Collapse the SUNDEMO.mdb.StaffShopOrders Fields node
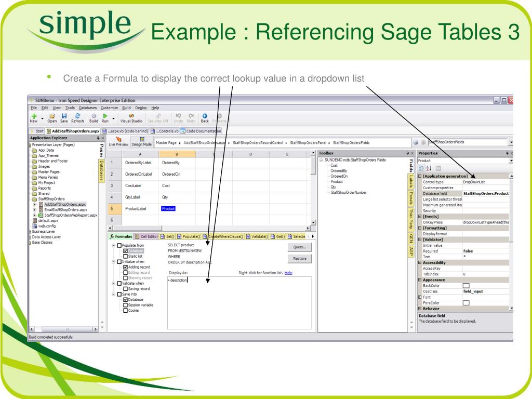532x399 pixels. pos(321,160)
